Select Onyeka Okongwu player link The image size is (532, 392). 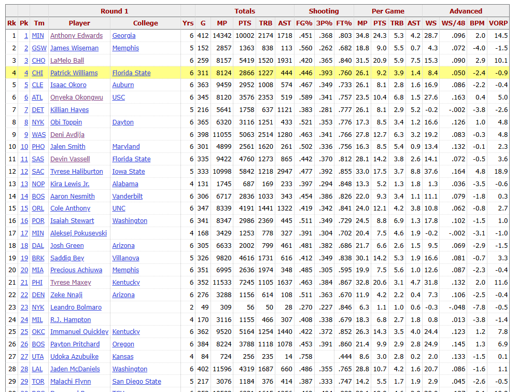click(x=76, y=97)
